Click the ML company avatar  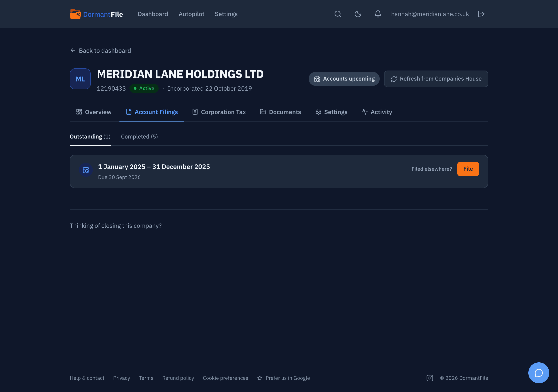point(80,79)
